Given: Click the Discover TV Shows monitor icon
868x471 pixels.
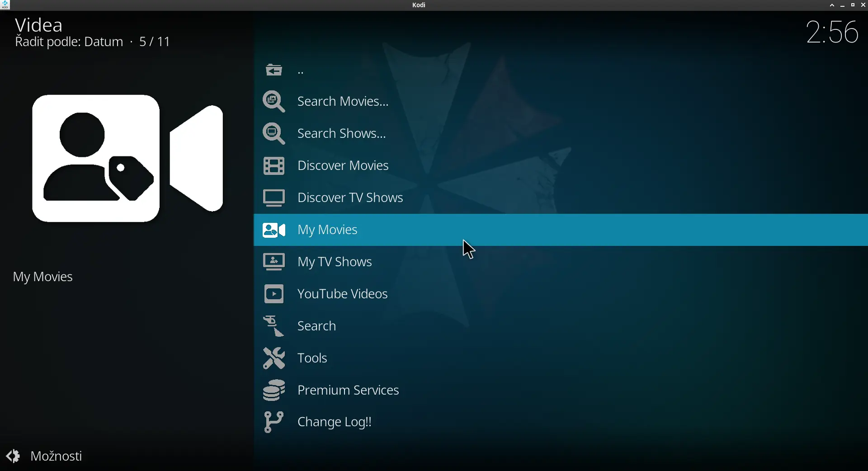Looking at the screenshot, I should 274,198.
